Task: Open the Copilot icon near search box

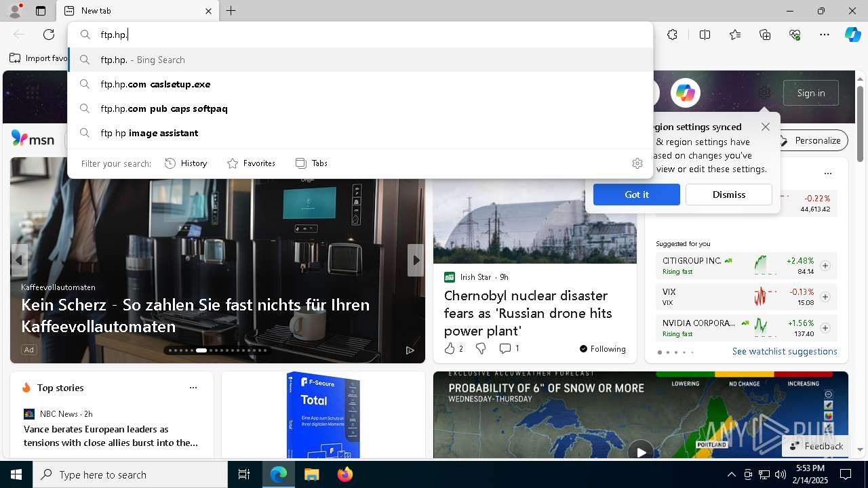Action: (x=686, y=93)
